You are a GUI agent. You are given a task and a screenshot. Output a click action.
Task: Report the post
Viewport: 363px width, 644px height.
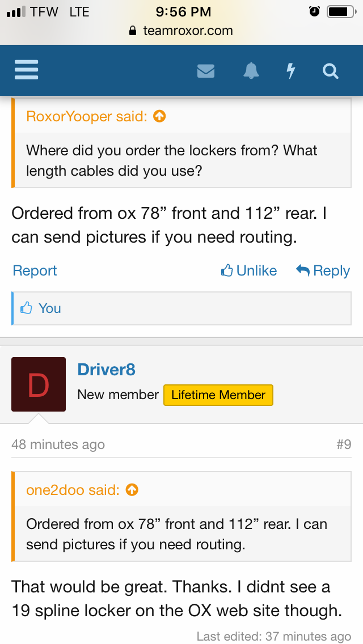tap(35, 271)
